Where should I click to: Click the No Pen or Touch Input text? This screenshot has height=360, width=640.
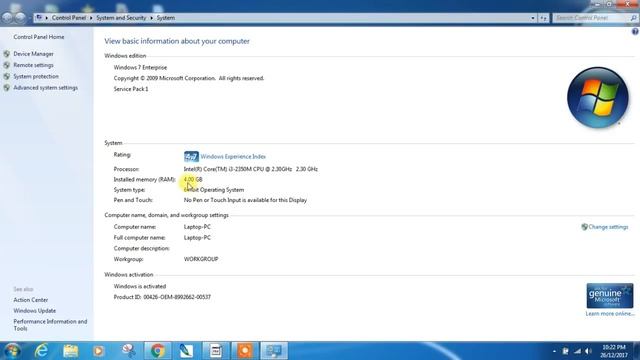(245, 200)
